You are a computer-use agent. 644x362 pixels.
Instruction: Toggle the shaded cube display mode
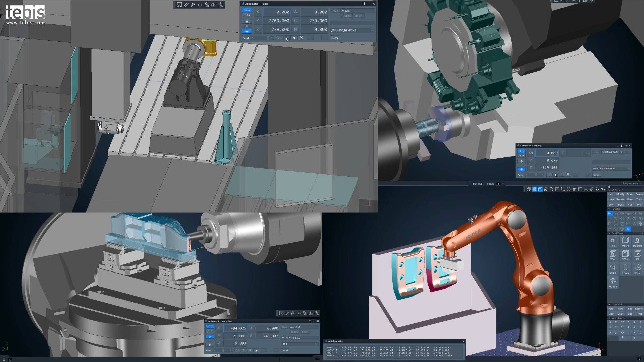click(534, 189)
